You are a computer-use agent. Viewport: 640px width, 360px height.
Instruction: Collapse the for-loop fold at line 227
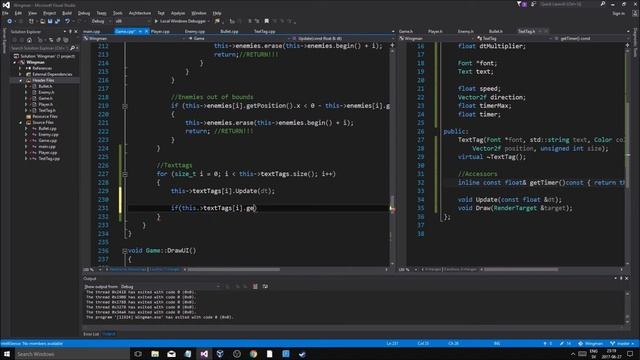[x=125, y=174]
